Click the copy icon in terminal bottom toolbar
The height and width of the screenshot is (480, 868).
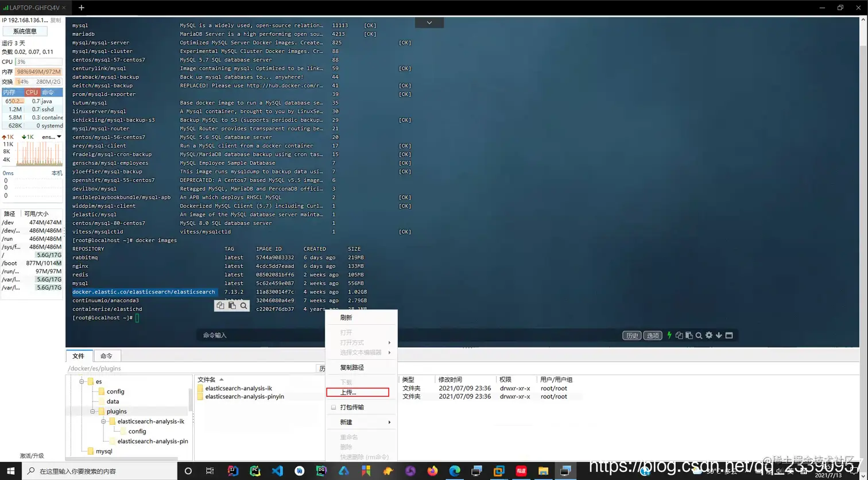[x=679, y=335]
